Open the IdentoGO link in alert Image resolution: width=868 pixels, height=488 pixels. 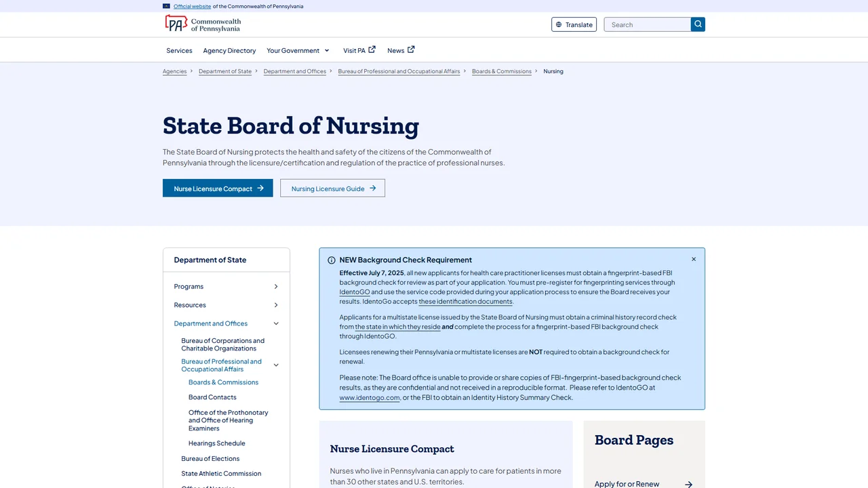click(x=355, y=292)
